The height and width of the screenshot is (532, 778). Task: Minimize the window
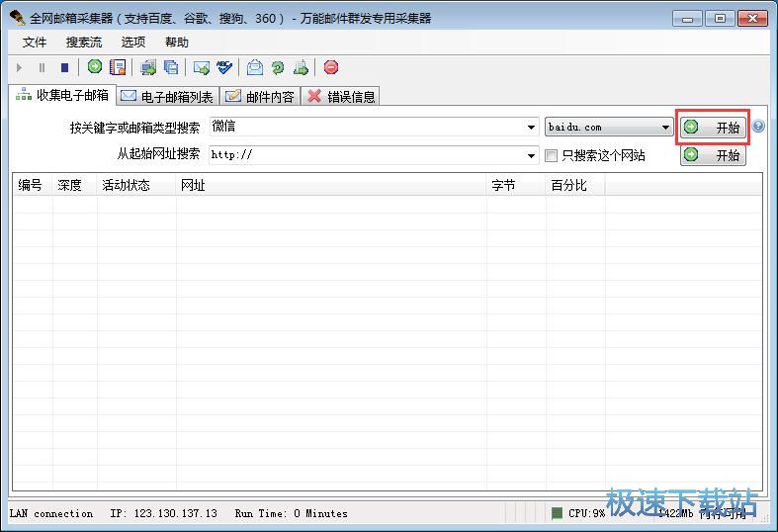click(x=688, y=19)
